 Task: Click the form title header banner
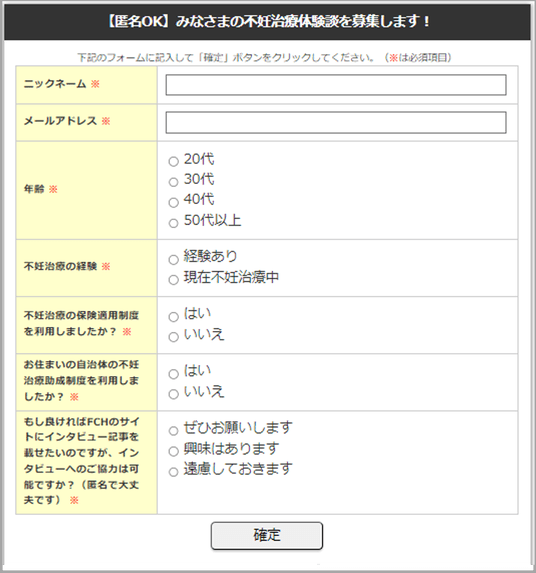pyautogui.click(x=267, y=22)
